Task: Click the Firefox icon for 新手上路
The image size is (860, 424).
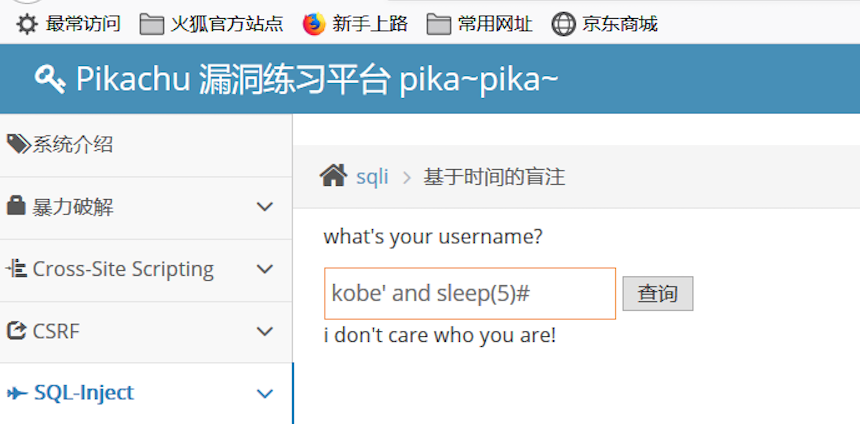Action: pyautogui.click(x=314, y=24)
